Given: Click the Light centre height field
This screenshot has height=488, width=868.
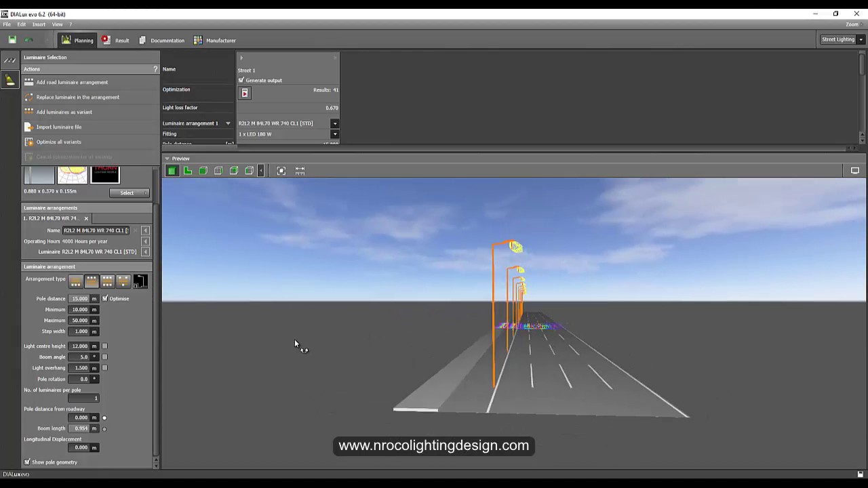Looking at the screenshot, I should coord(79,346).
